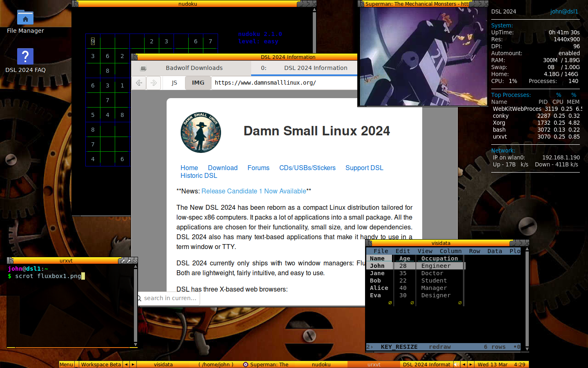
Task: Click the Badwolf Downloads tab icon
Action: point(143,68)
